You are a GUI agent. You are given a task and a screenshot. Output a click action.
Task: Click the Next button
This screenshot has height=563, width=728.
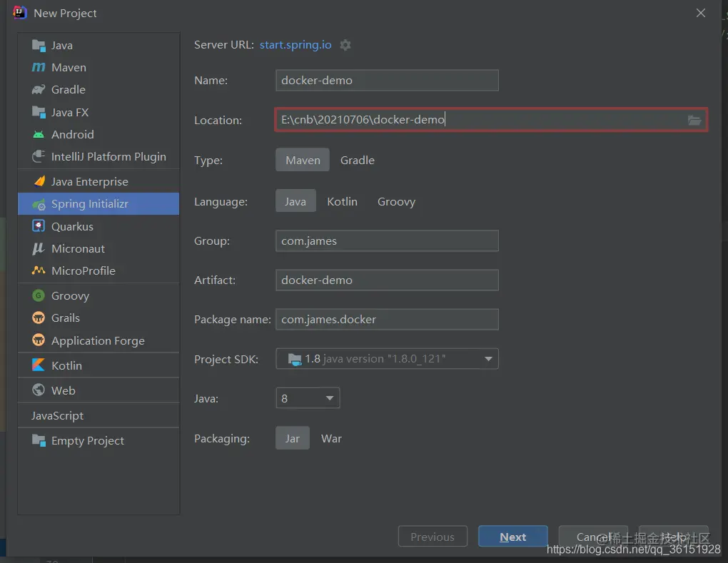click(513, 537)
